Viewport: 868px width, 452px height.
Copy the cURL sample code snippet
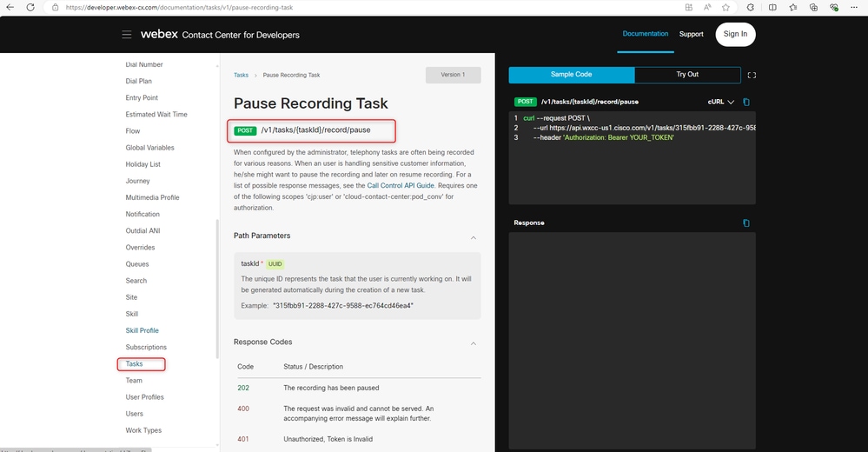pyautogui.click(x=746, y=102)
